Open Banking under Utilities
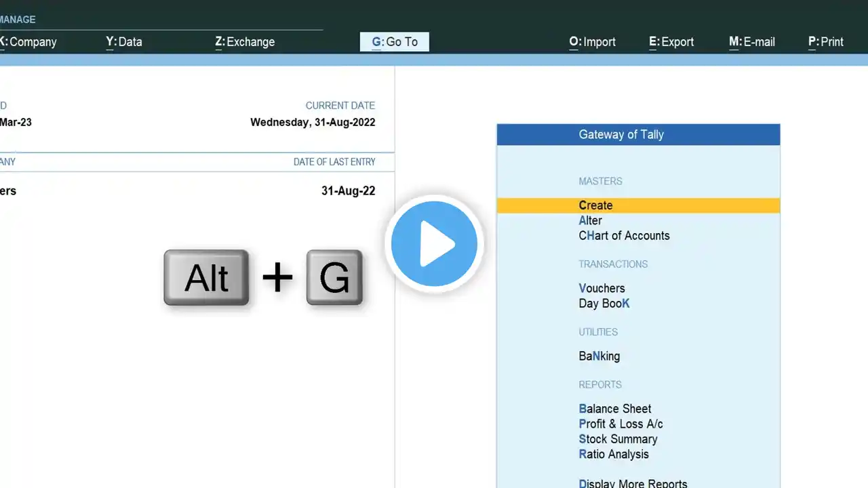868x488 pixels. 599,357
